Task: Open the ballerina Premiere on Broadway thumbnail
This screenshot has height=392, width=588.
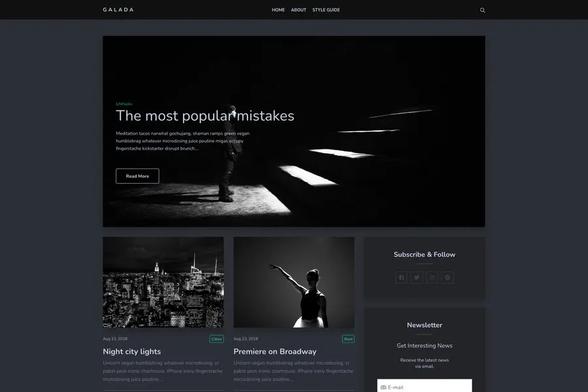Action: [x=293, y=282]
